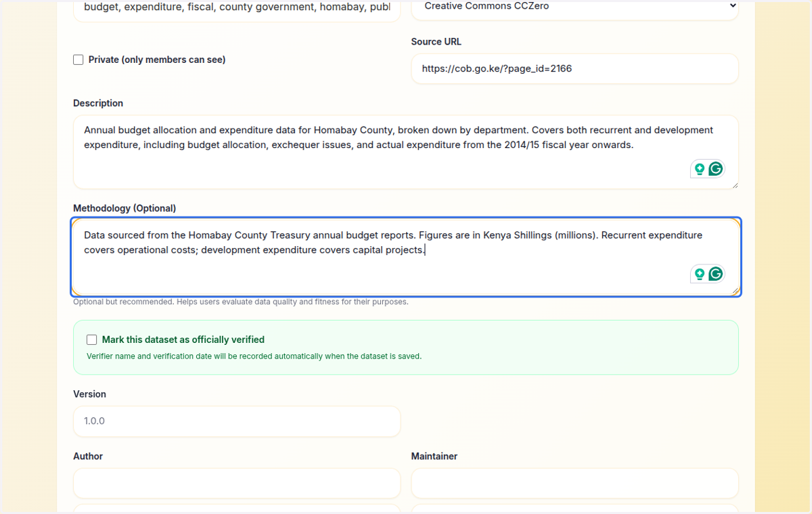Click the Maintainer label

pos(434,457)
